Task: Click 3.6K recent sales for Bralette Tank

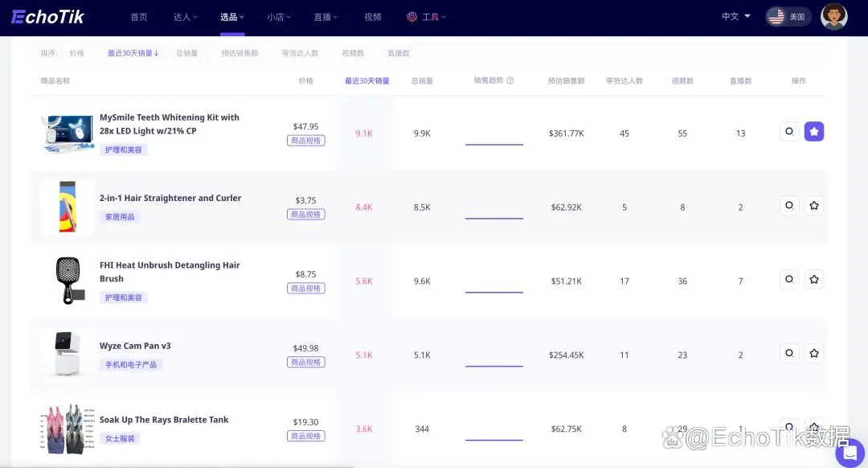Action: (x=364, y=429)
